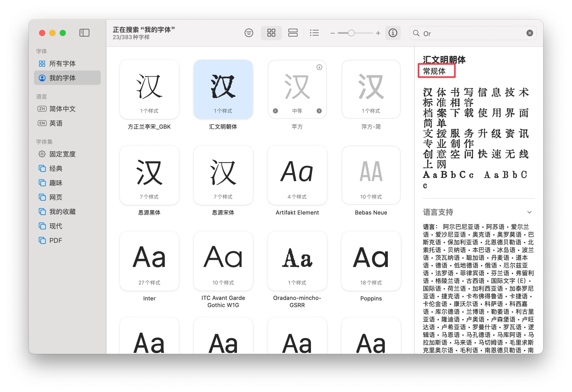The image size is (572, 392).
Task: Select the 思源宋体 font thumbnail
Action: [x=223, y=175]
